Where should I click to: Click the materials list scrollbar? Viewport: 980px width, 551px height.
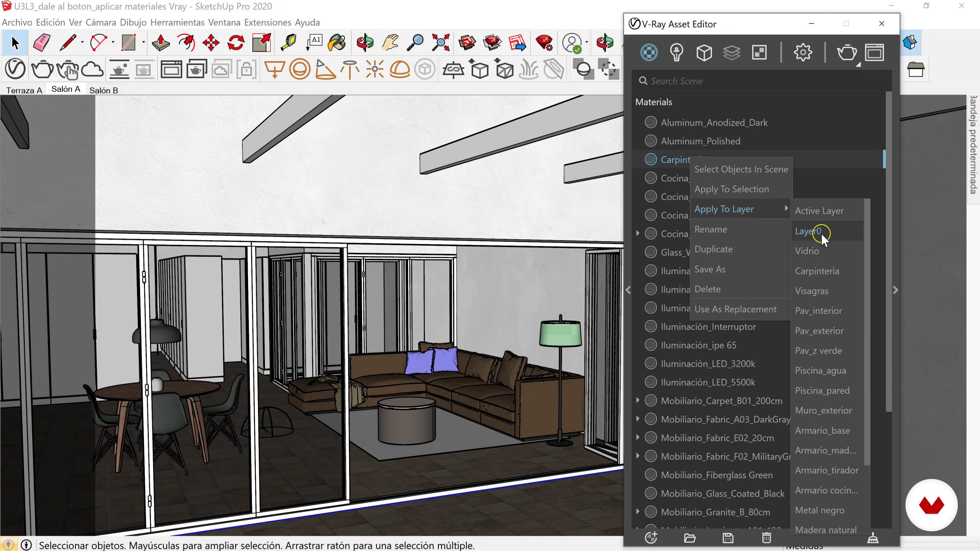click(x=889, y=253)
